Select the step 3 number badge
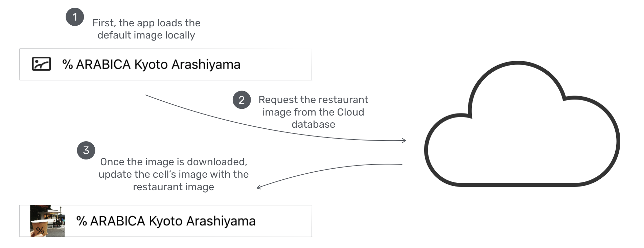The image size is (644, 248). pos(86,150)
